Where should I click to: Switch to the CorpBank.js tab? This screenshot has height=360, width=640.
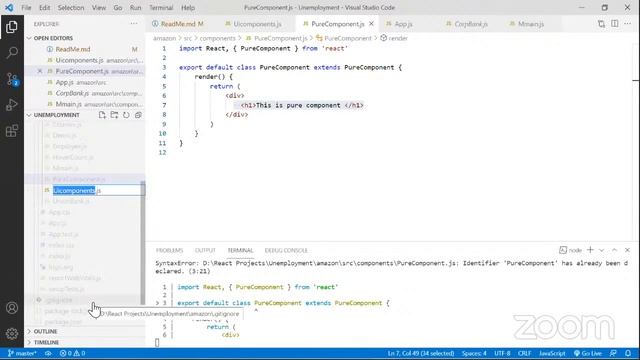point(471,24)
